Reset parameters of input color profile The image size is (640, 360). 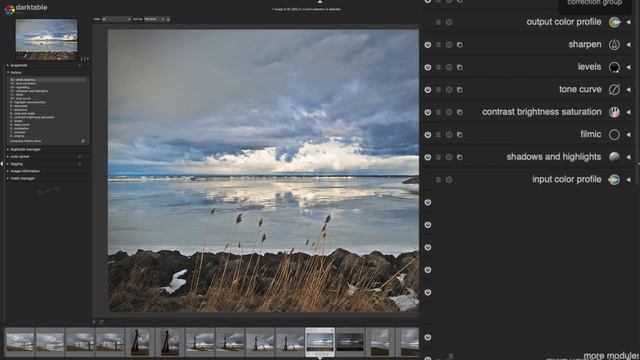pyautogui.click(x=449, y=179)
